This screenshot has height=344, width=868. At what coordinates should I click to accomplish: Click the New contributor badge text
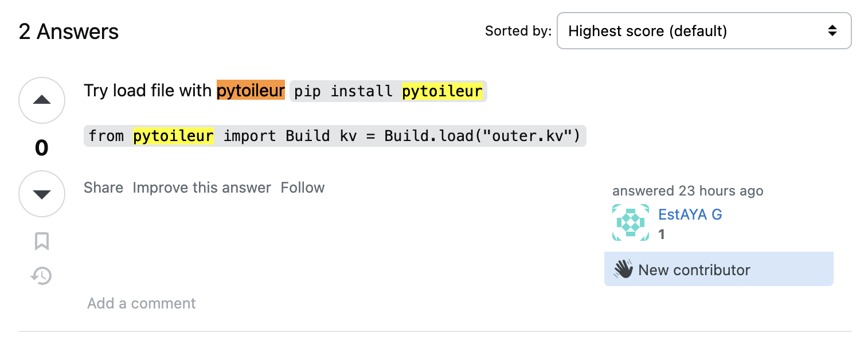pos(694,270)
